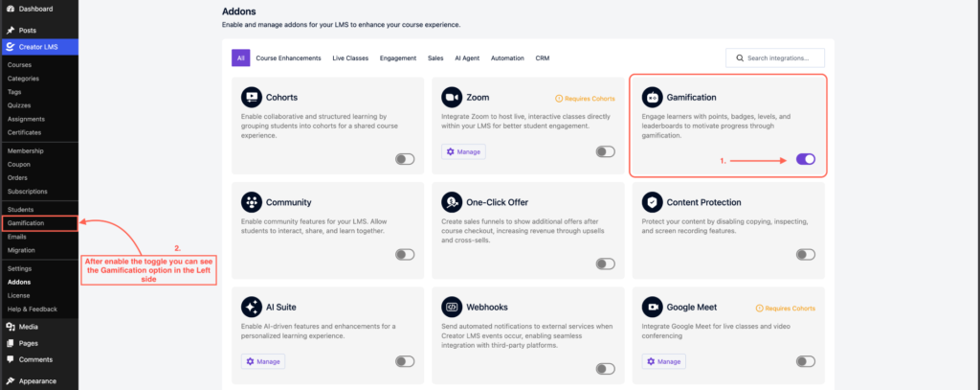This screenshot has width=980, height=390.
Task: Switch to Course Enhancements tab
Action: click(x=288, y=58)
